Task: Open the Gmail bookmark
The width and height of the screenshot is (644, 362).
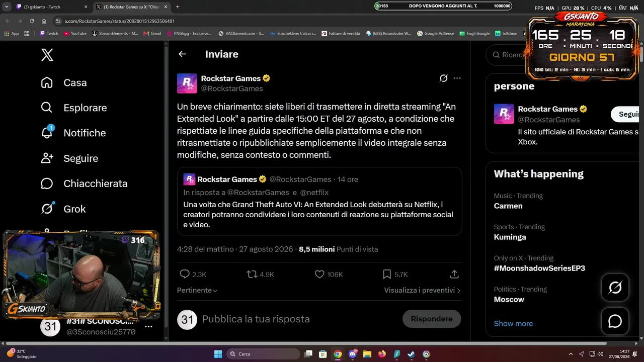Action: click(152, 34)
